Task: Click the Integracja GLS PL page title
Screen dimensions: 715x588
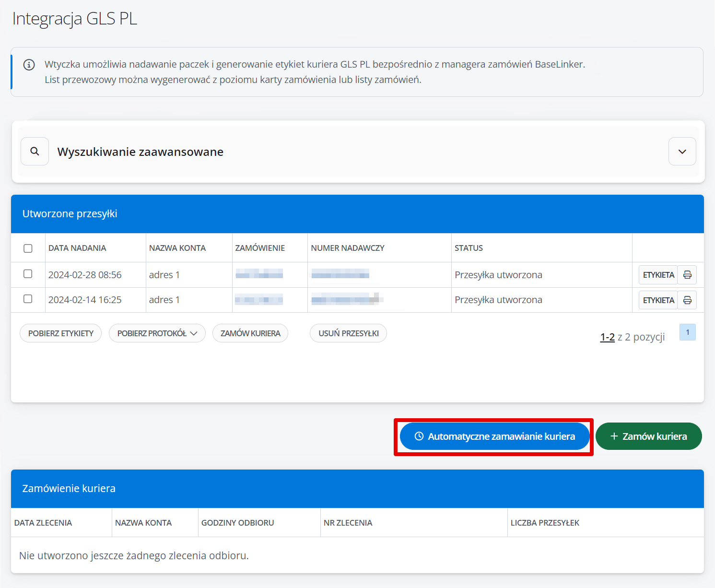Action: point(74,19)
